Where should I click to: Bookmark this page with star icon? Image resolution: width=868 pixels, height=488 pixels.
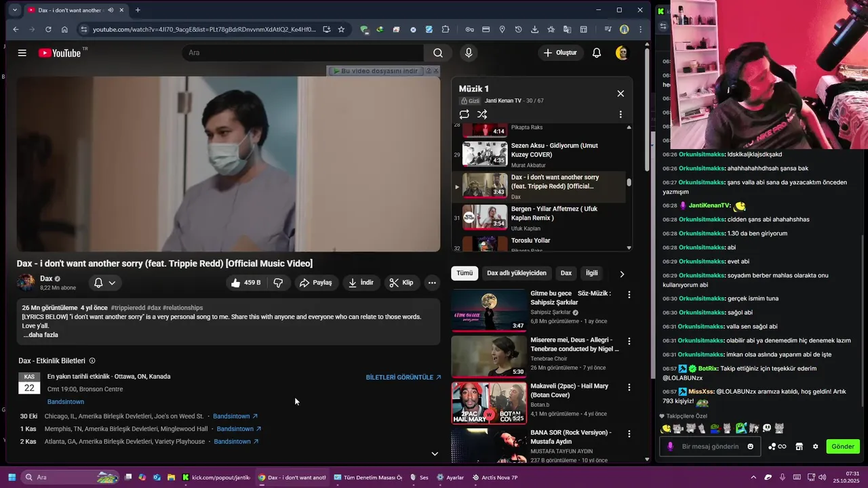pyautogui.click(x=341, y=29)
